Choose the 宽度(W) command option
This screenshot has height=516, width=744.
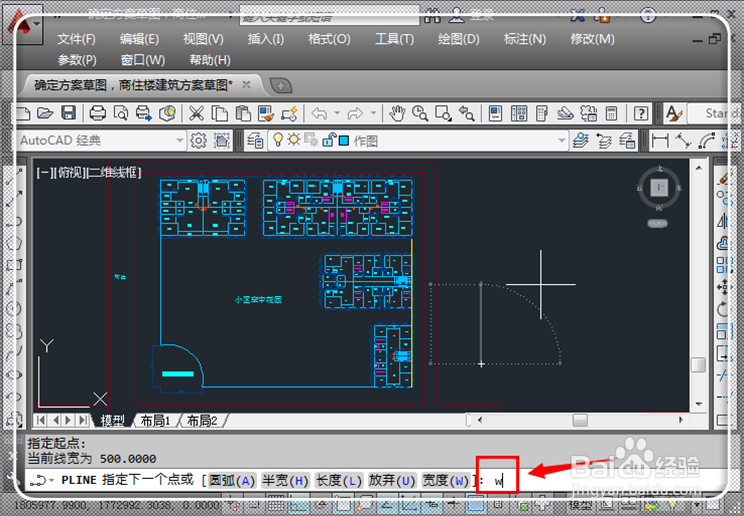pyautogui.click(x=446, y=481)
